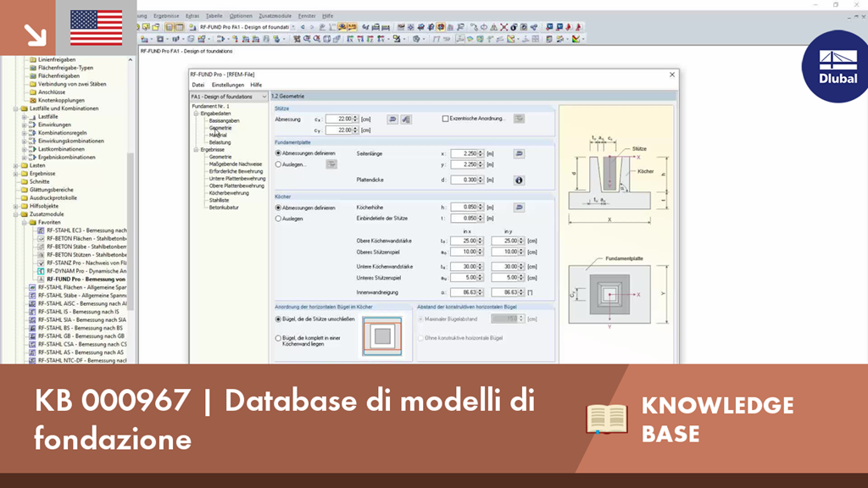The image size is (868, 488).
Task: Open the column cross-section library button
Action: (x=392, y=119)
